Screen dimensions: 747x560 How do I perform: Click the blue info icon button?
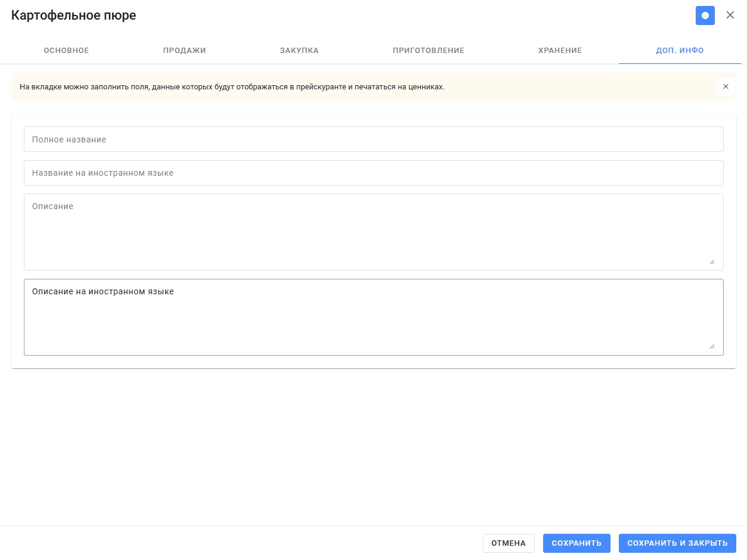coord(705,15)
